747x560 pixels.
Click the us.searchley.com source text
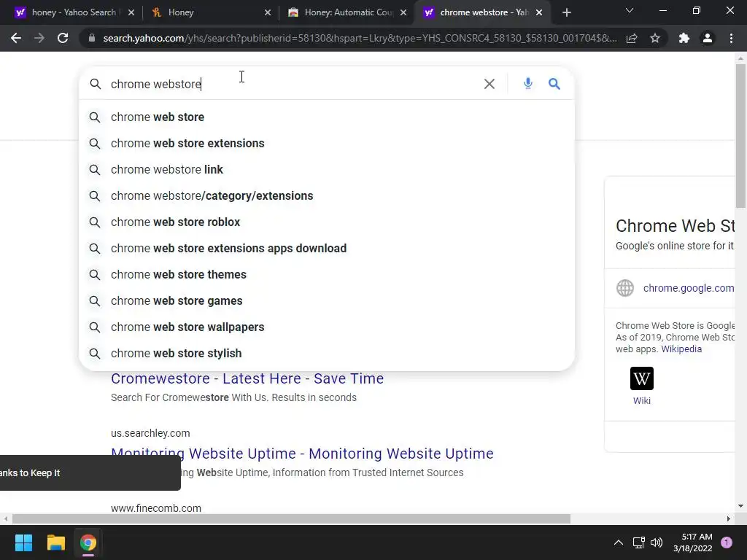150,433
